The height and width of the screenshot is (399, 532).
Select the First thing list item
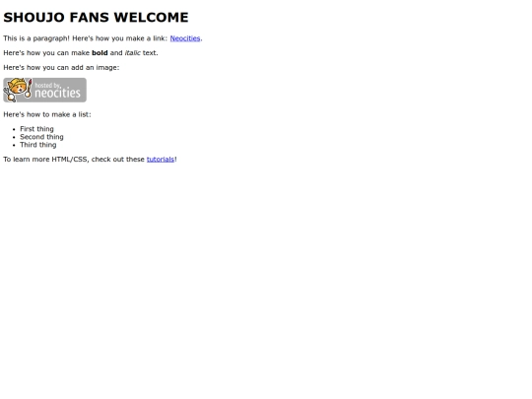(x=36, y=129)
